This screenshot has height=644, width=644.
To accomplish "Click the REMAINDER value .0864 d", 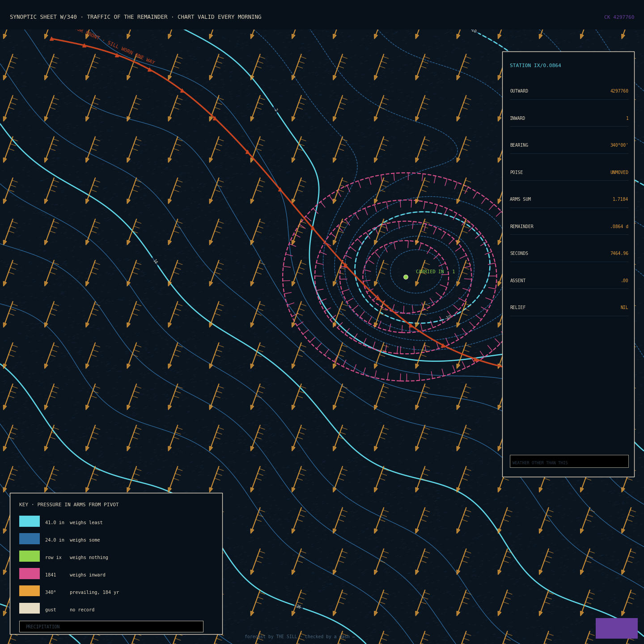I will click(x=619, y=227).
